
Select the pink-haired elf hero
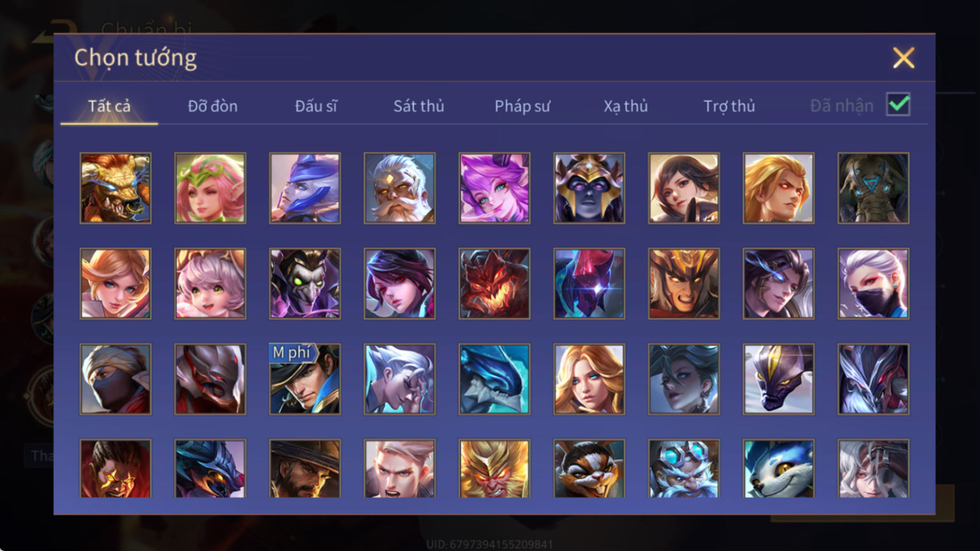pos(210,188)
